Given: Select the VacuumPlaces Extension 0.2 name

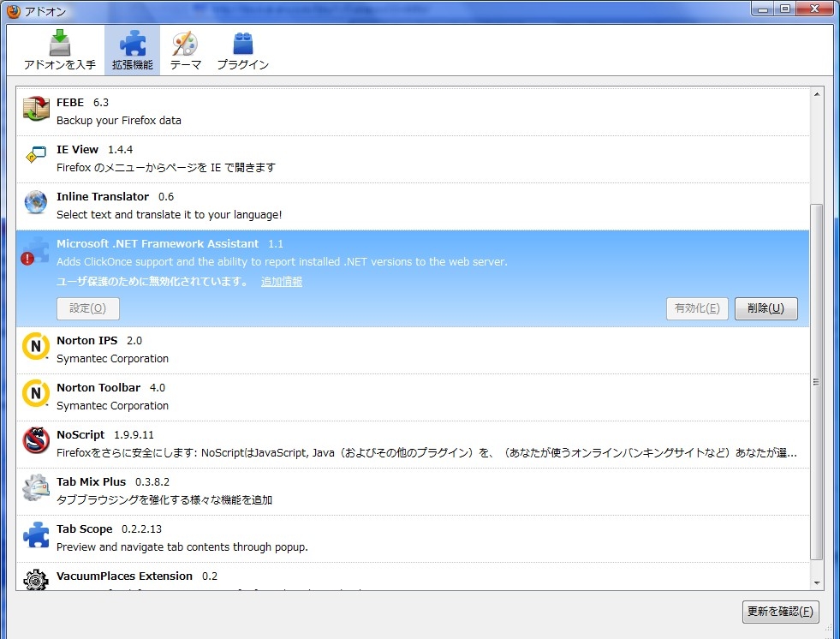Looking at the screenshot, I should pyautogui.click(x=137, y=576).
